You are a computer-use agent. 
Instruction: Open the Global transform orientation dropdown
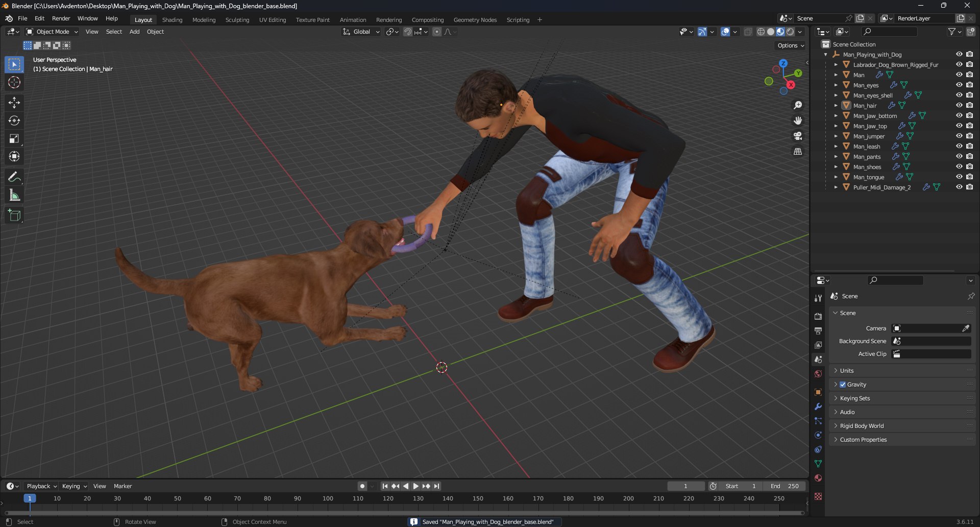(361, 32)
